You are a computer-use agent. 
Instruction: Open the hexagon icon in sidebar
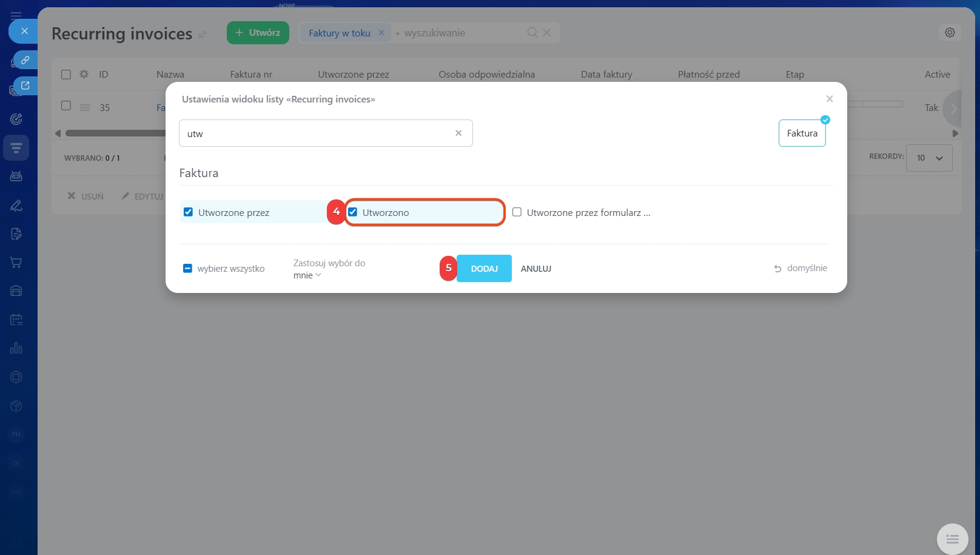pos(16,377)
